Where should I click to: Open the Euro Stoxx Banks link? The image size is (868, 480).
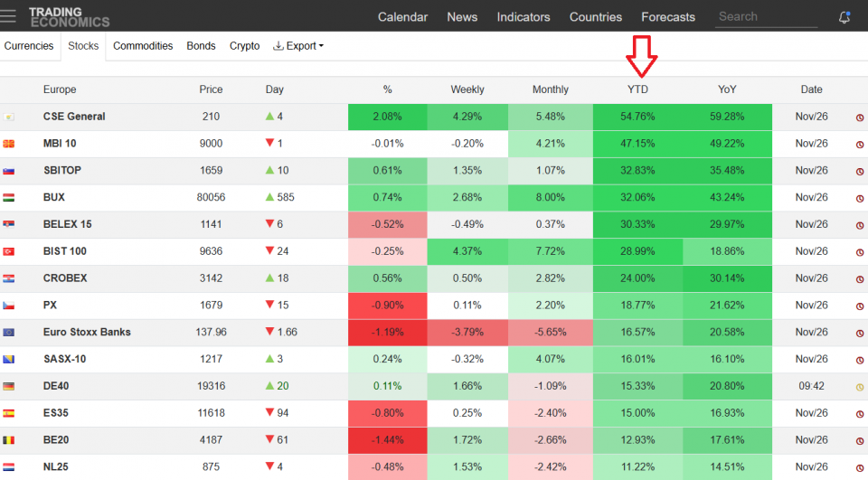(x=87, y=332)
